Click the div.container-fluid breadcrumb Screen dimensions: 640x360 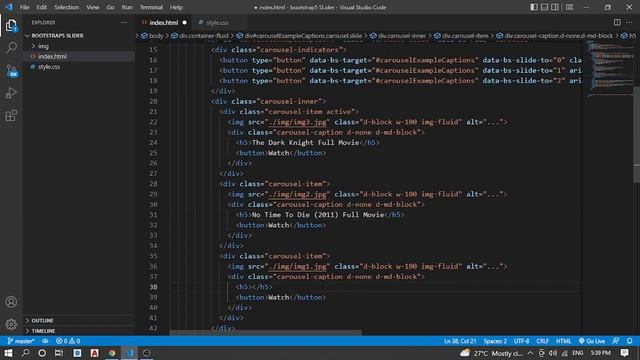204,36
